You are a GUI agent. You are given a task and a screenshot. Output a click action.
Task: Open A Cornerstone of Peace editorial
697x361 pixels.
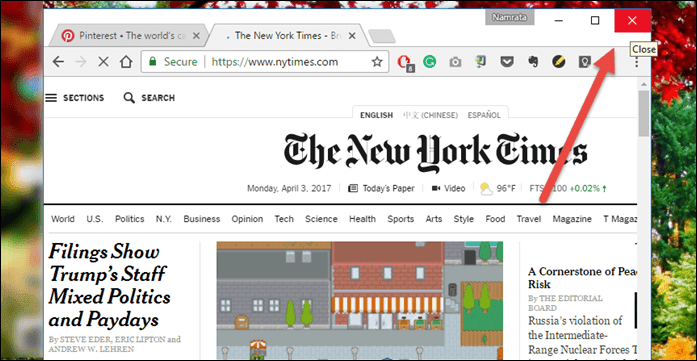coord(583,277)
